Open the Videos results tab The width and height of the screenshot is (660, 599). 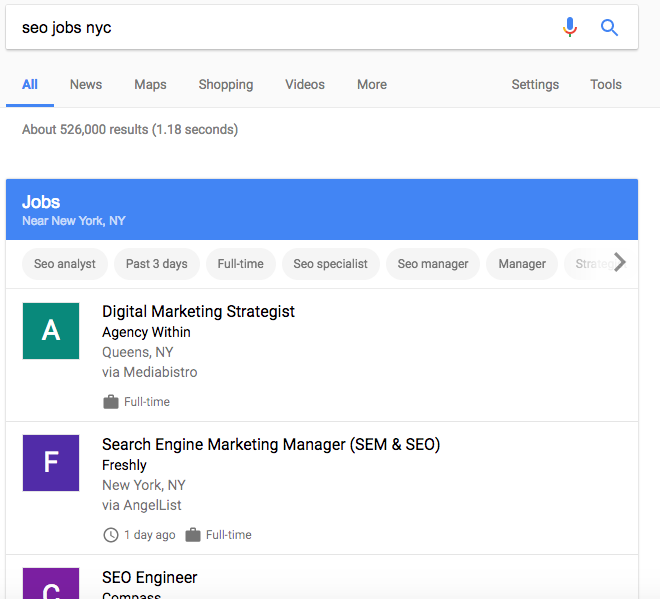(305, 85)
